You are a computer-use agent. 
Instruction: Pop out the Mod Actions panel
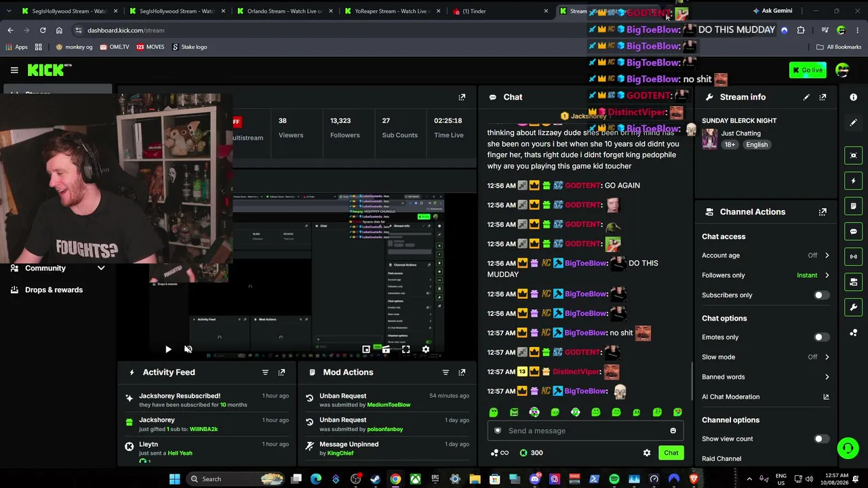(462, 372)
